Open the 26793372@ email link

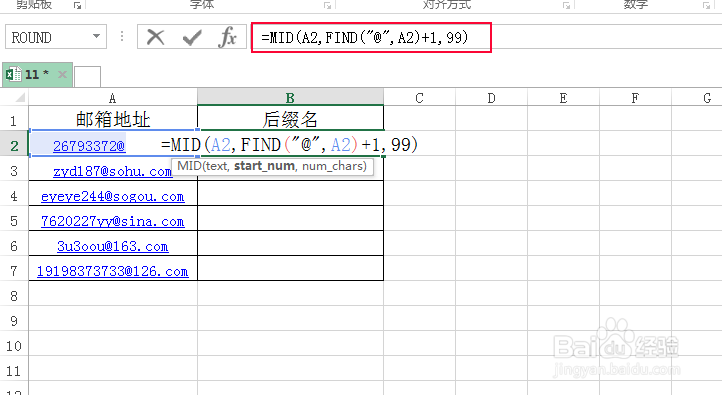coord(89,146)
